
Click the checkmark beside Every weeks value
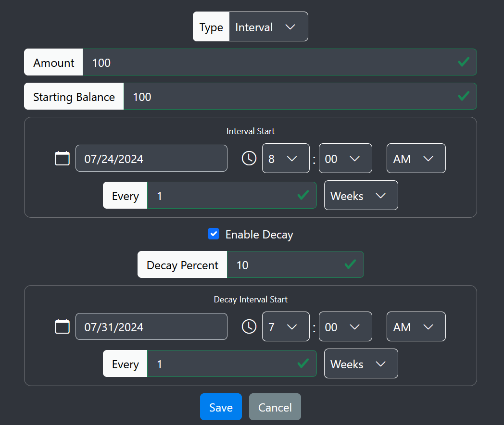[x=303, y=195]
